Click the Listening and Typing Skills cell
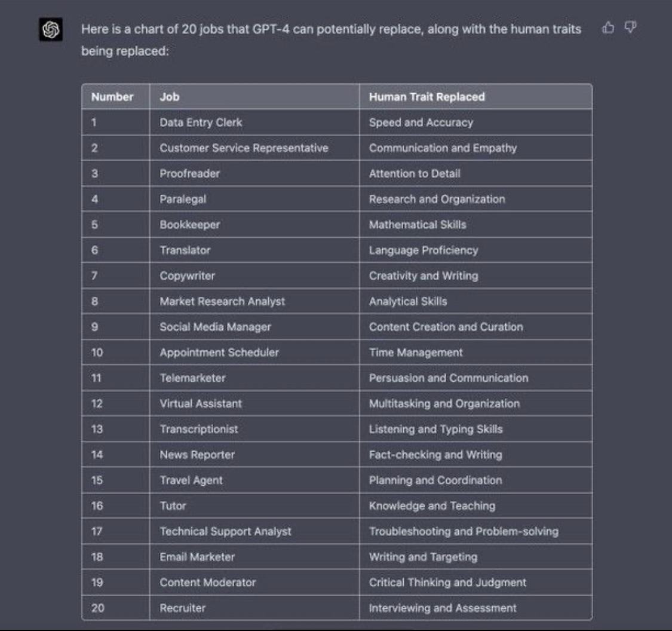This screenshot has height=631, width=672. pyautogui.click(x=475, y=429)
